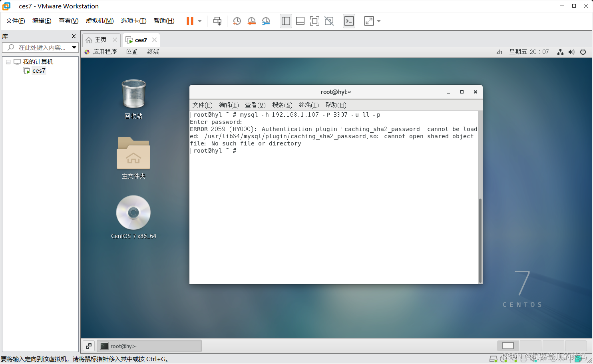The width and height of the screenshot is (593, 364).
Task: Open terminal 帮助(H) menu
Action: [x=336, y=105]
